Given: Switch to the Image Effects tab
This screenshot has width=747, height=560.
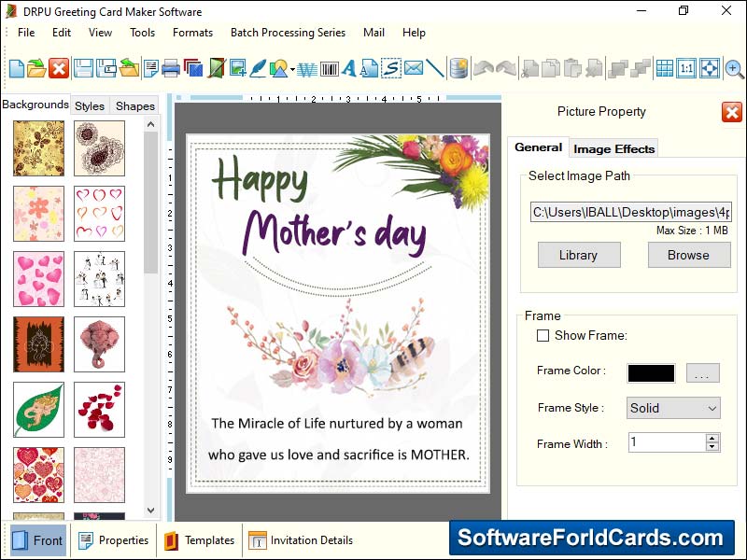Looking at the screenshot, I should click(x=613, y=147).
